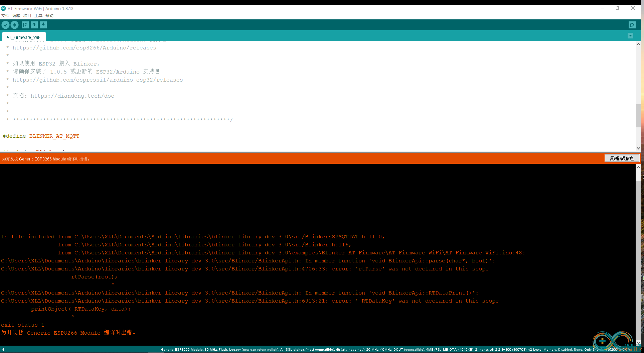
Task: Click the console scrollbar up arrow
Action: [x=638, y=166]
